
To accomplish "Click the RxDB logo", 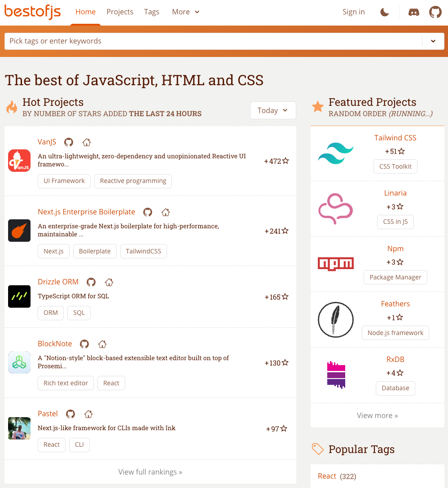I will 336,375.
